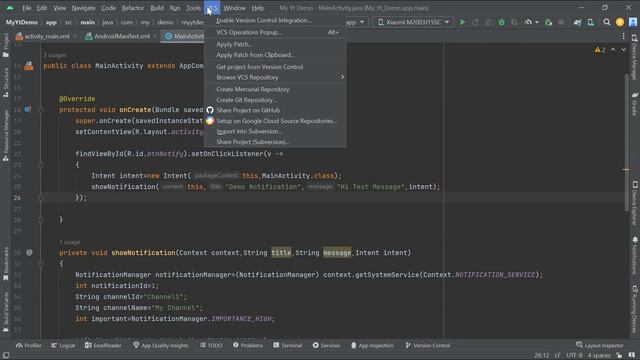
Task: Choose Enable Version Control Integration
Action: pyautogui.click(x=275, y=20)
